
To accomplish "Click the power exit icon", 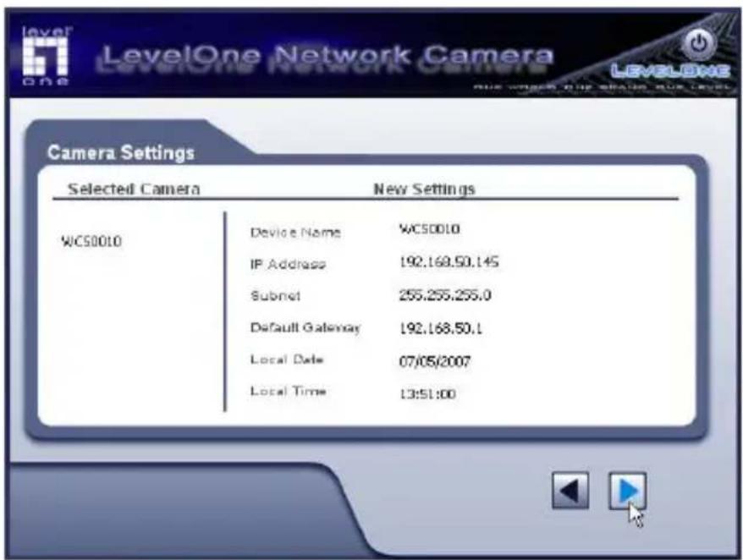I will [698, 44].
